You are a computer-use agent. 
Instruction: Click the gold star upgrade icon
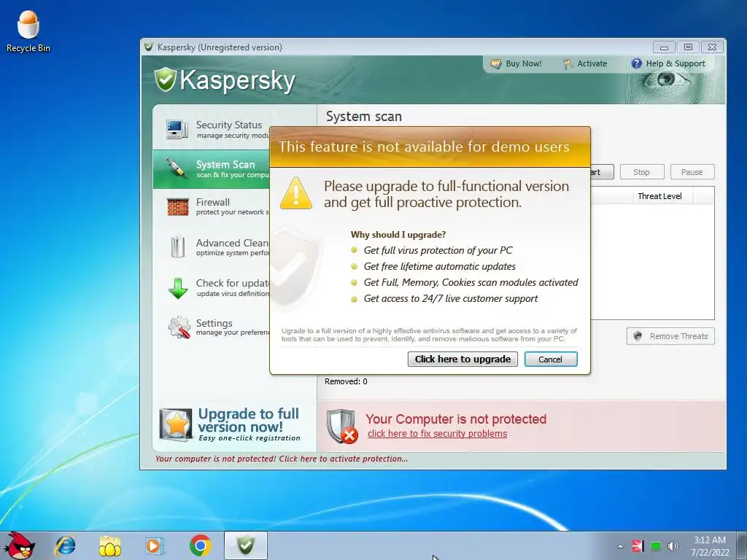[x=176, y=425]
